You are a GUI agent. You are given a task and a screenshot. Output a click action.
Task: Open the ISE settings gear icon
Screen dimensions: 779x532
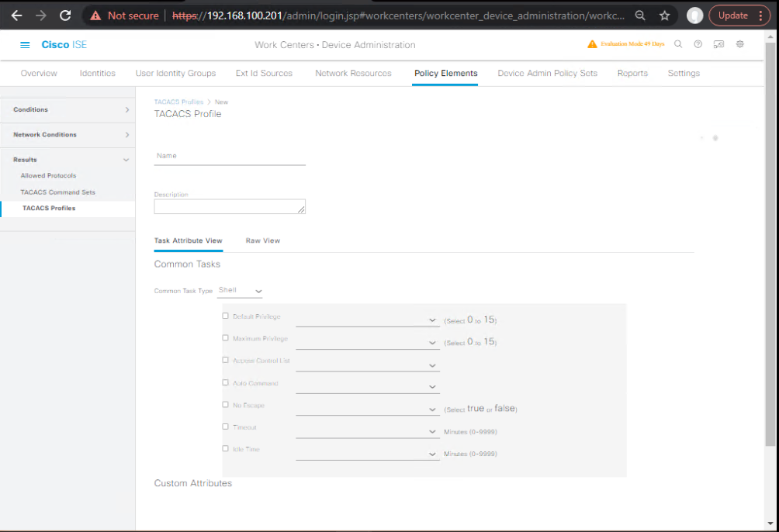pos(739,44)
